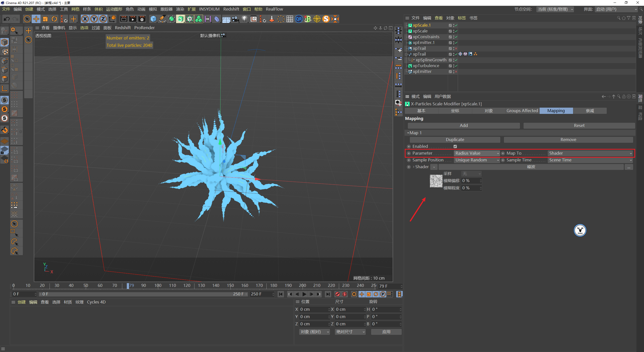This screenshot has height=352, width=644.
Task: Click the 应用 apply button
Action: pos(386,332)
